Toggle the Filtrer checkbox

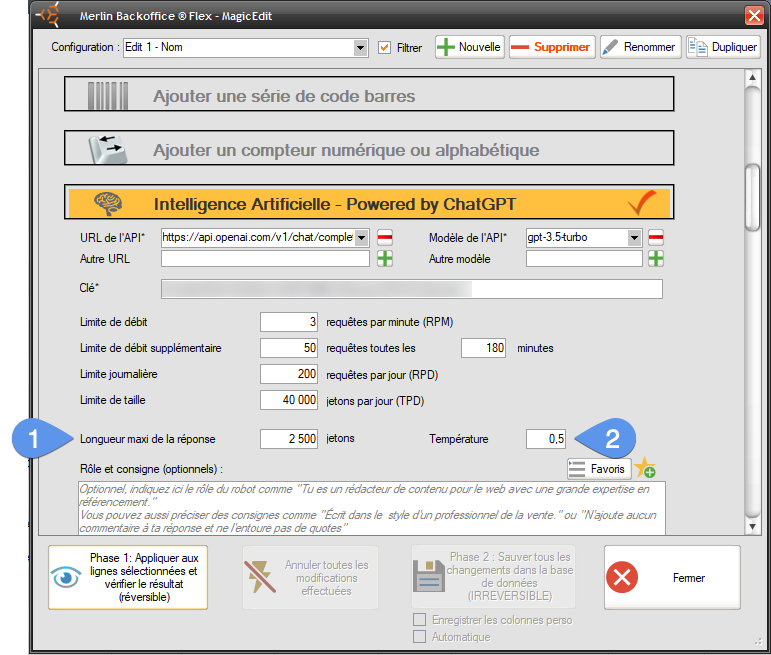click(384, 48)
